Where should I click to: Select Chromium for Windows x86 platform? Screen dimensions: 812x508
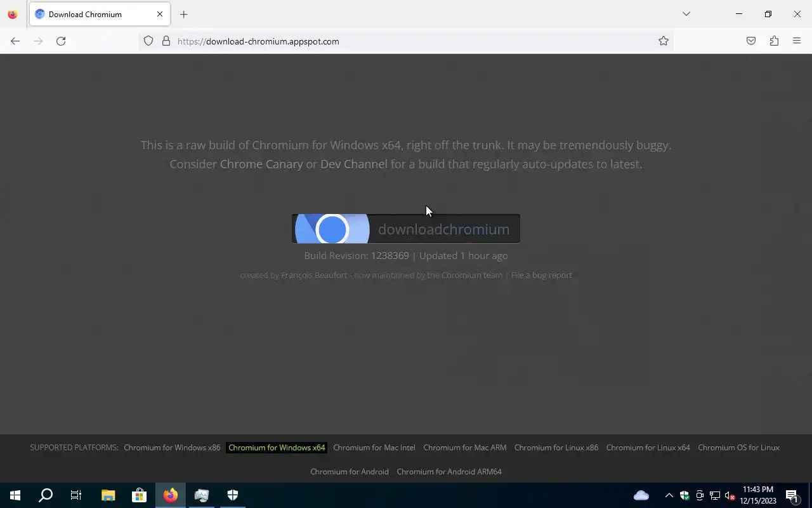pos(172,448)
